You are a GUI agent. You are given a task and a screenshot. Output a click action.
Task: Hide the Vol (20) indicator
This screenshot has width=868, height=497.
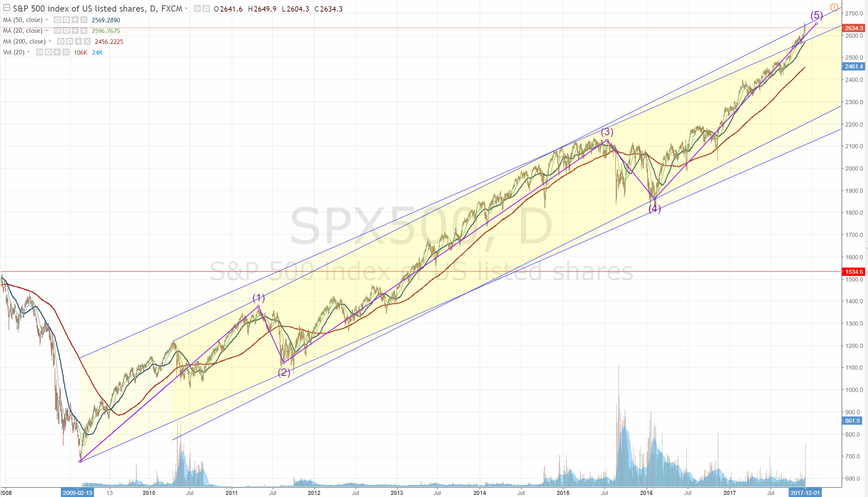[x=40, y=52]
